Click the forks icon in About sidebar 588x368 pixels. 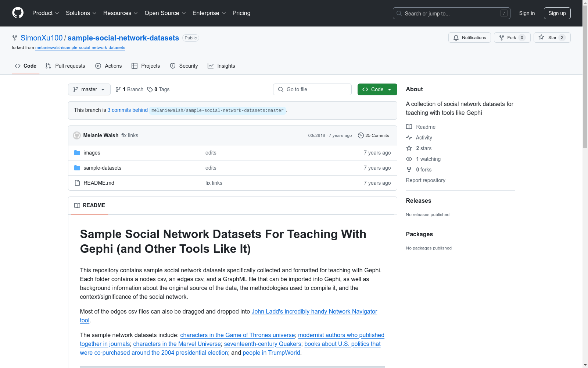[409, 170]
